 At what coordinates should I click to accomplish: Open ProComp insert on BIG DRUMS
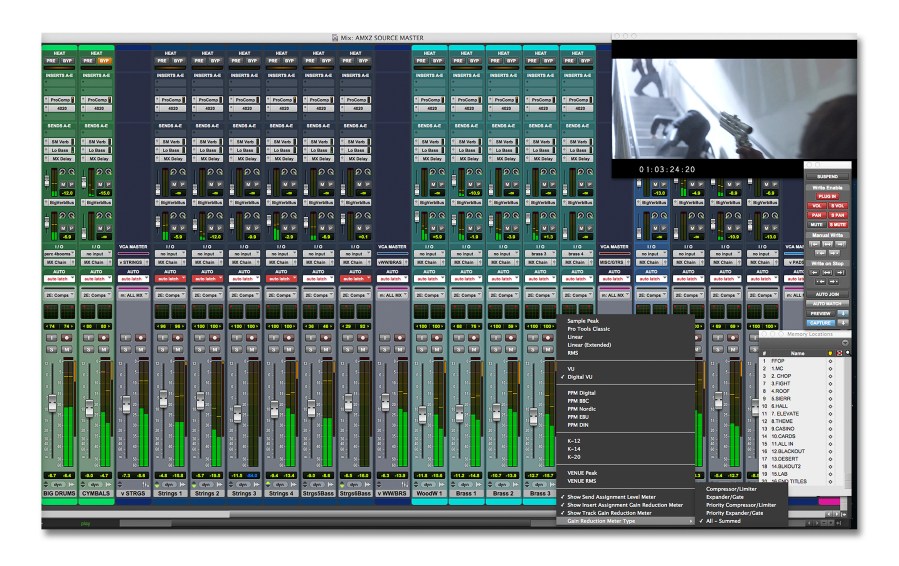click(60, 100)
